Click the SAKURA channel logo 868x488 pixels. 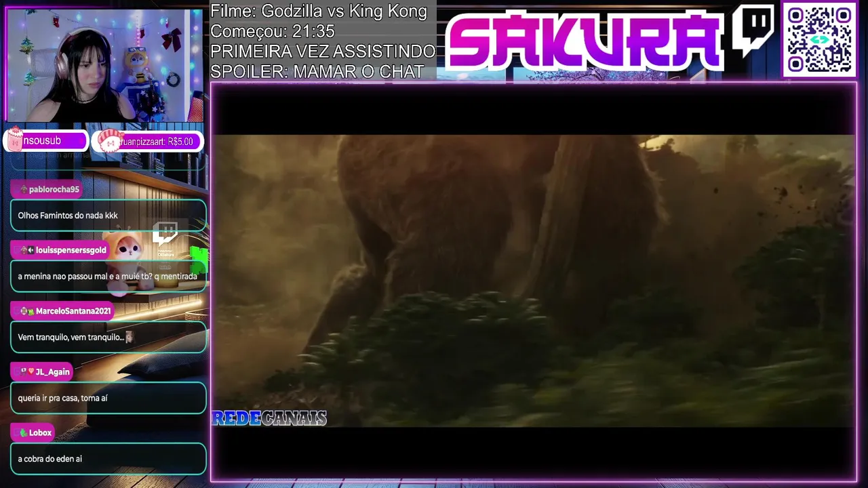point(585,39)
